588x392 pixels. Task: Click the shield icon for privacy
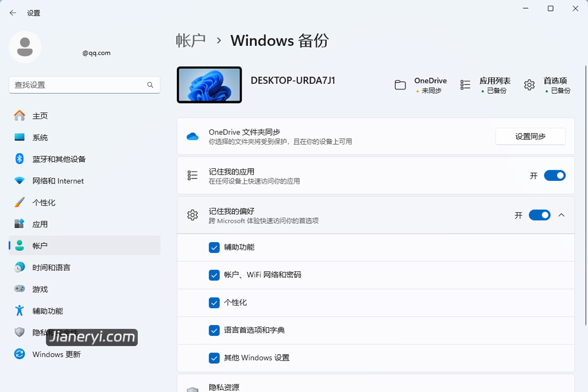coord(20,332)
